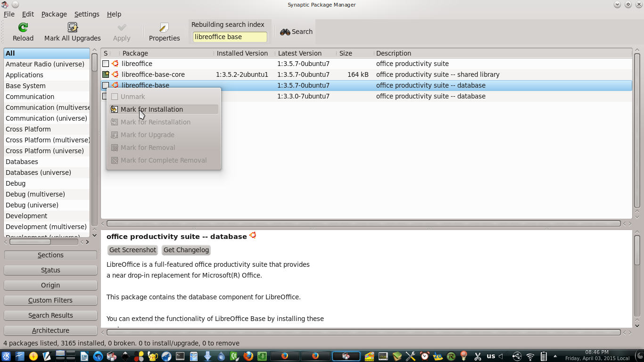Click the battery status tray icon
The width and height of the screenshot is (644, 362).
(543, 356)
